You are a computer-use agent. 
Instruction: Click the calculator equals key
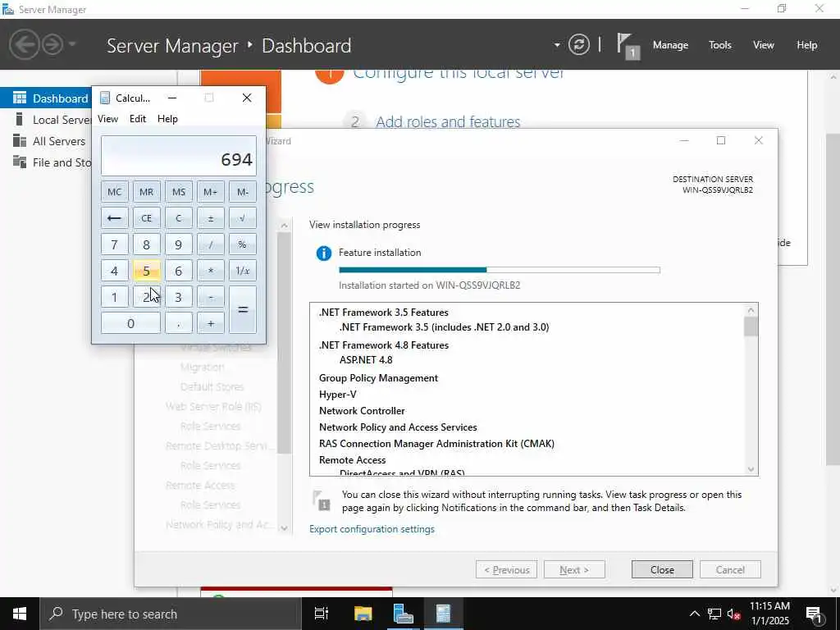[x=243, y=309]
